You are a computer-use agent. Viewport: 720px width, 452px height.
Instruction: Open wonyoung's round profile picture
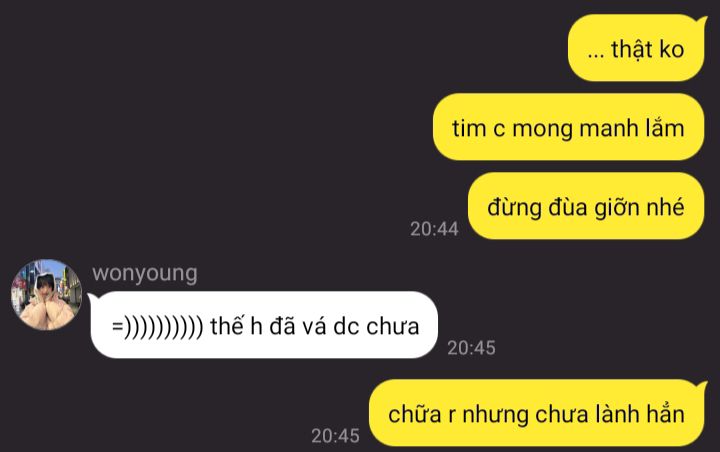[46, 295]
